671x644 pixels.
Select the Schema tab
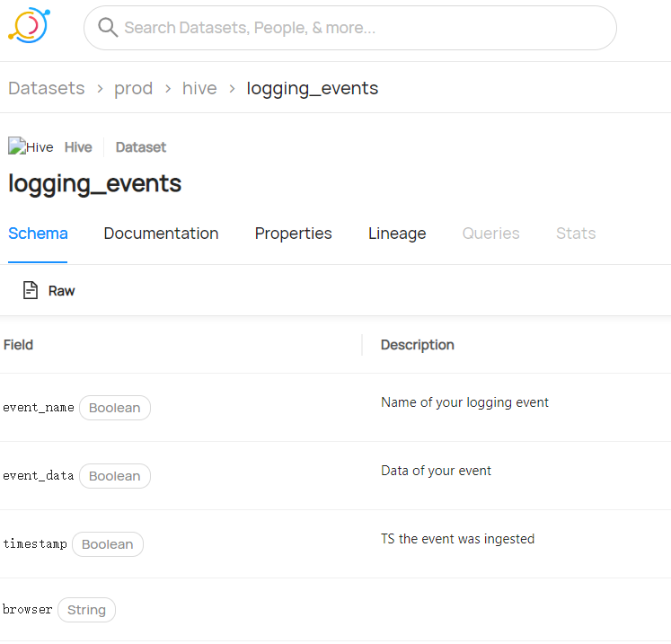click(x=38, y=234)
